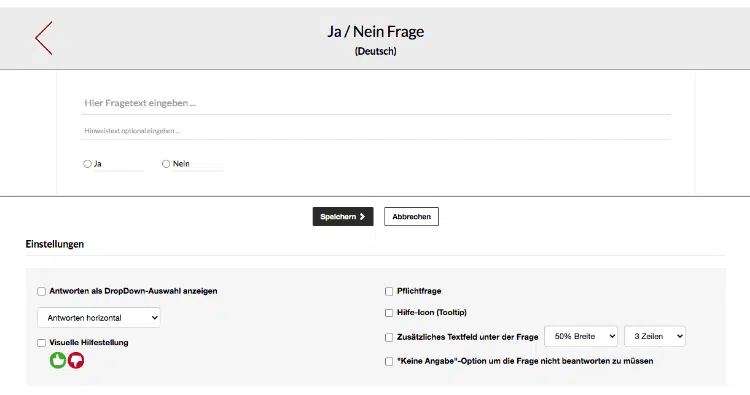750x395 pixels.
Task: Click the Abbrechen button
Action: click(x=411, y=217)
